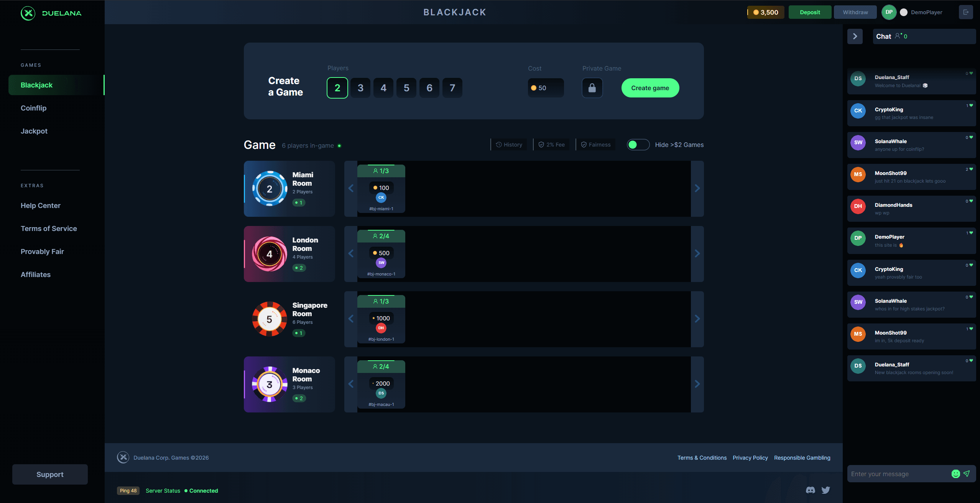Image resolution: width=980 pixels, height=503 pixels.
Task: Click the DH avatar in #bj-london-1 game
Action: pyautogui.click(x=381, y=328)
